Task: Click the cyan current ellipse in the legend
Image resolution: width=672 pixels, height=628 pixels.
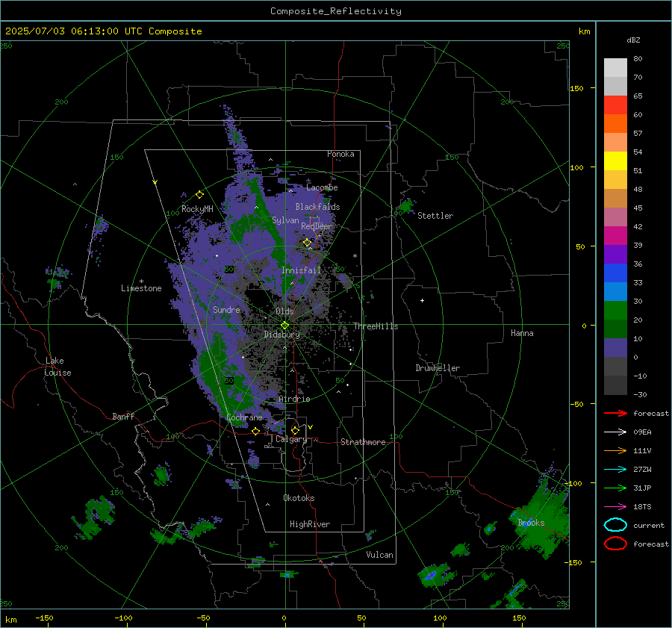Action: click(615, 525)
